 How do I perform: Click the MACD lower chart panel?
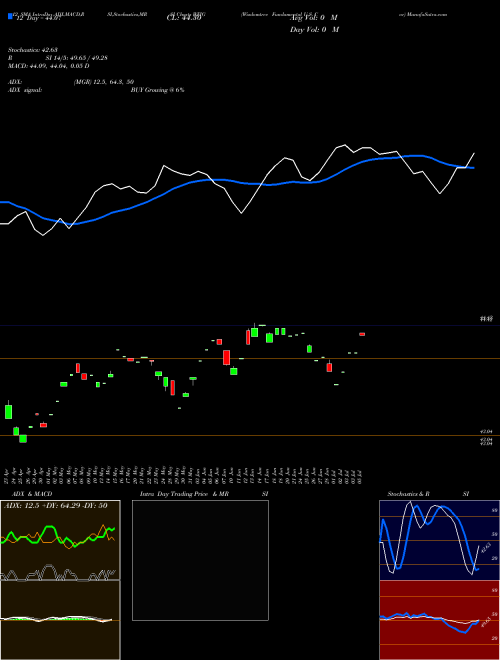[x=60, y=620]
